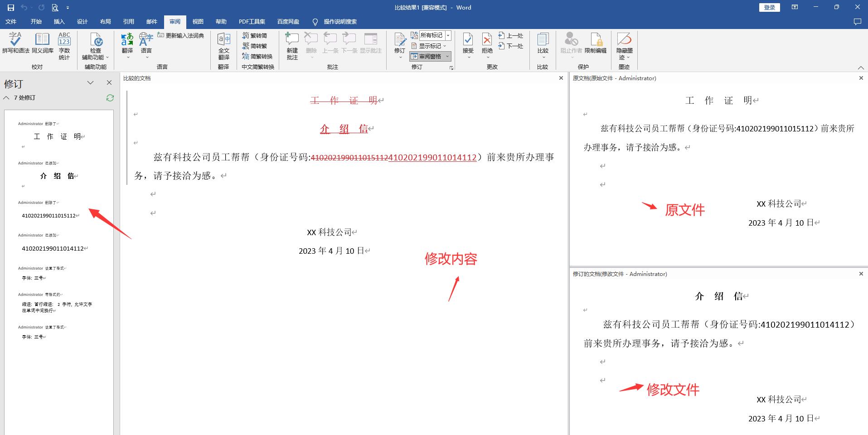Toggle the 审阅窗格 reviewing pane
Image resolution: width=868 pixels, height=435 pixels.
coord(429,56)
